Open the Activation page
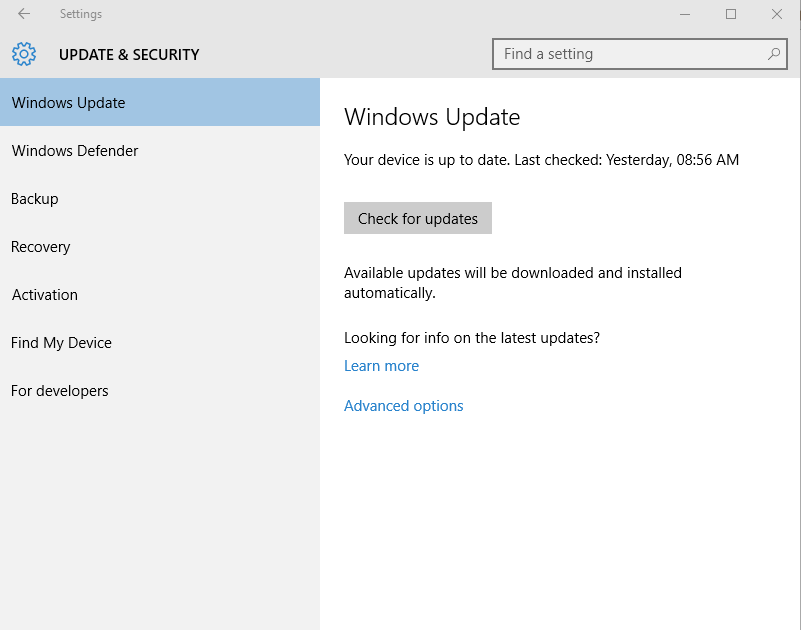Image resolution: width=801 pixels, height=630 pixels. click(160, 295)
